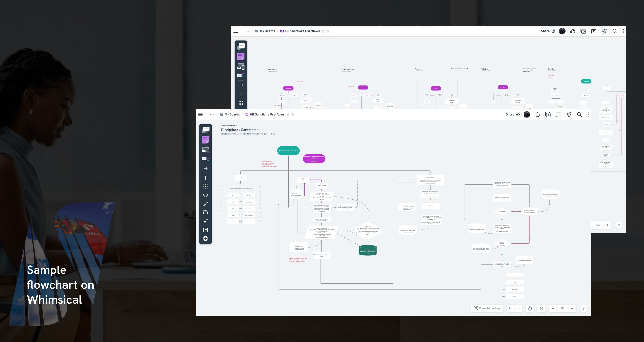Screen dimensions: 644x342
Task: Select the purple sticky note tool in front toolbar
Action: click(205, 140)
